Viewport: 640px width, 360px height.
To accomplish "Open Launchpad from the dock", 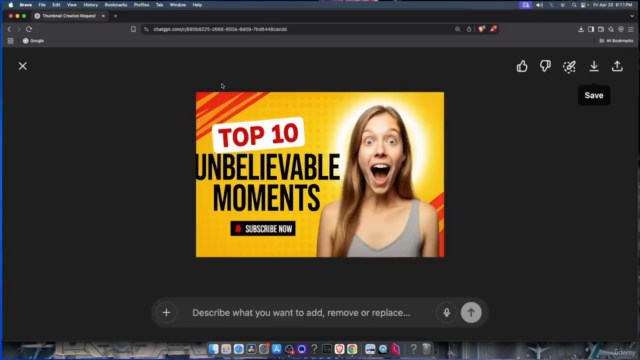I will click(226, 349).
